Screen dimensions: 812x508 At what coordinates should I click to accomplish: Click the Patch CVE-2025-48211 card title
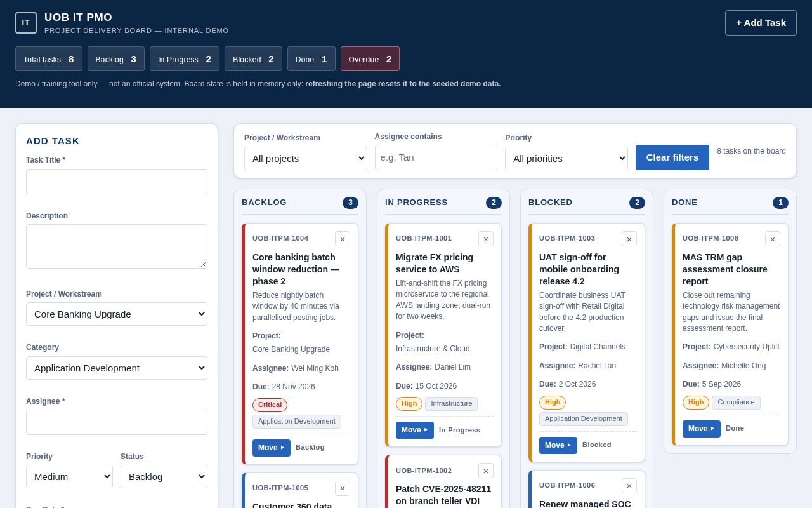click(443, 495)
